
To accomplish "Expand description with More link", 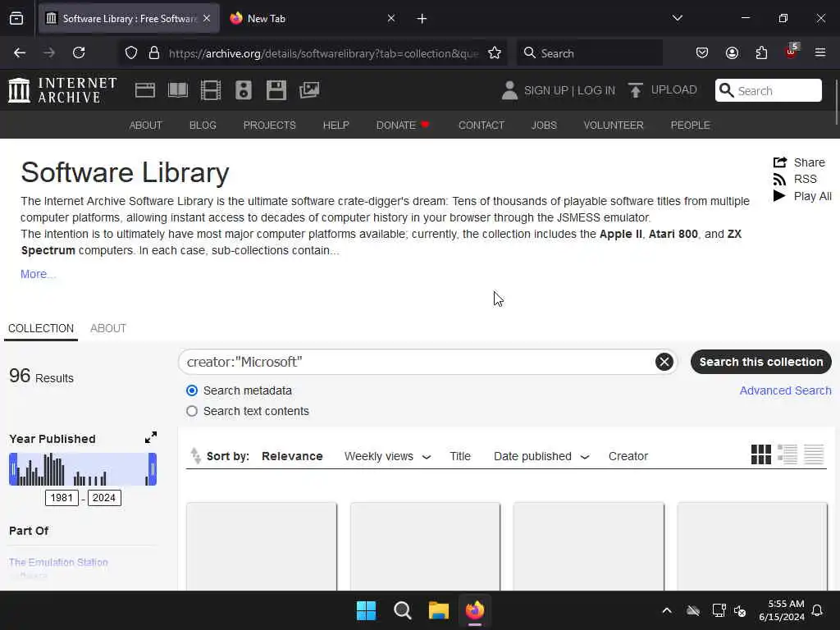I will 38,274.
